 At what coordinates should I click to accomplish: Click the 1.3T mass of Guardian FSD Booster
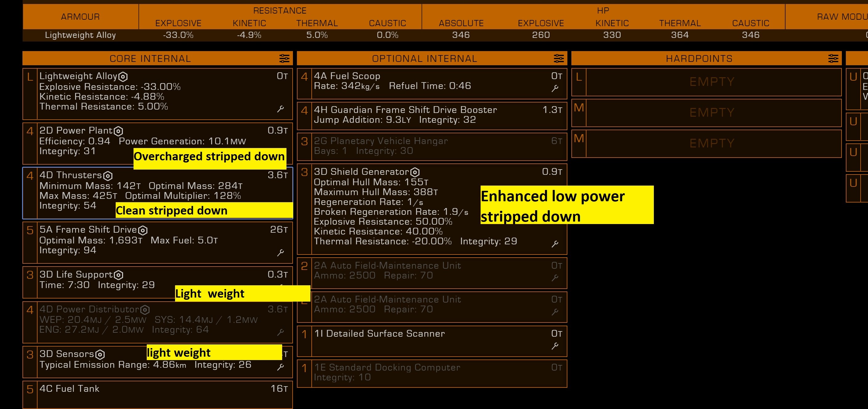pyautogui.click(x=553, y=110)
